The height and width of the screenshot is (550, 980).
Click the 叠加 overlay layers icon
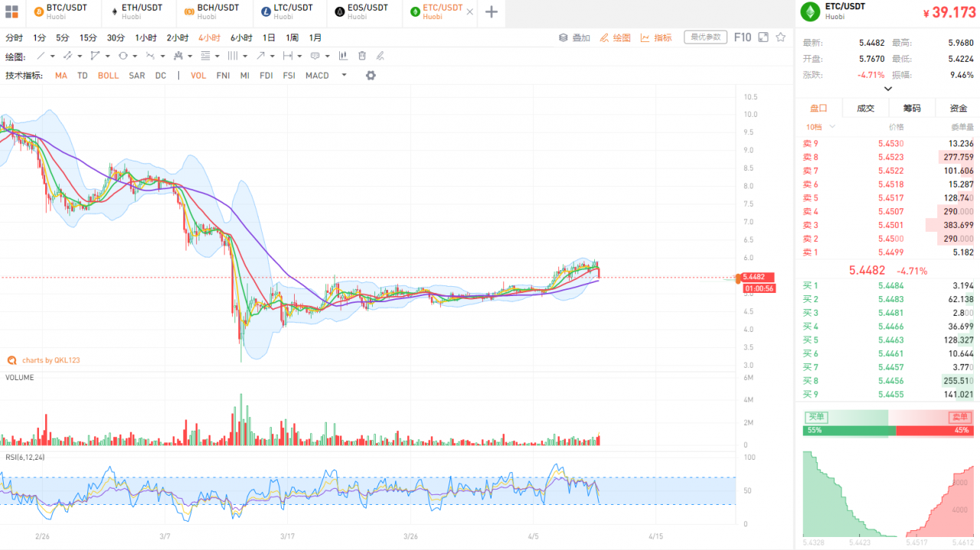[x=563, y=37]
